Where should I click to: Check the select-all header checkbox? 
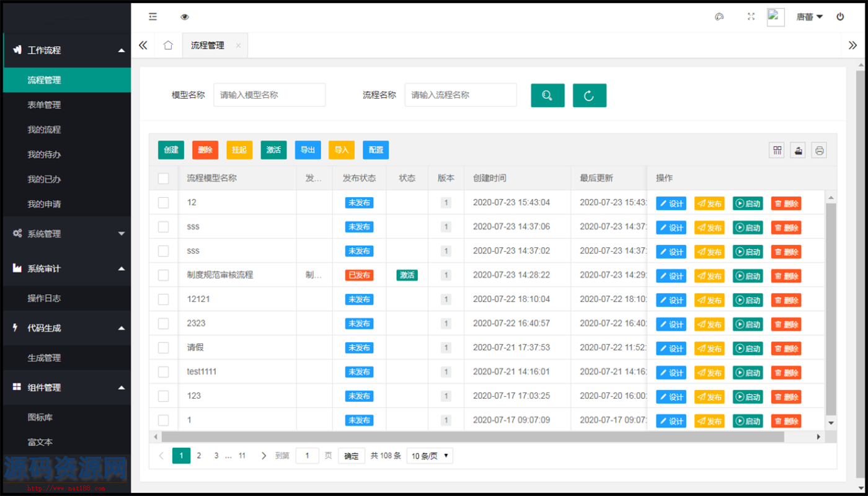[164, 179]
